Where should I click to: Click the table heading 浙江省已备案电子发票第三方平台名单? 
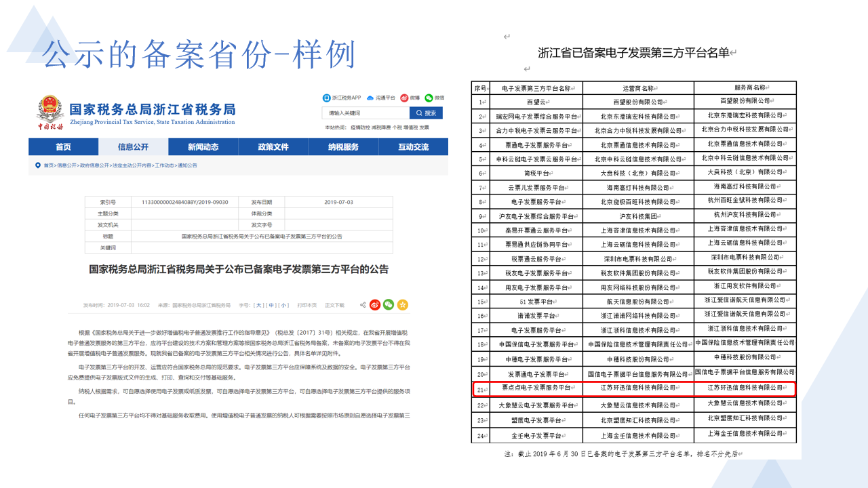pos(633,52)
